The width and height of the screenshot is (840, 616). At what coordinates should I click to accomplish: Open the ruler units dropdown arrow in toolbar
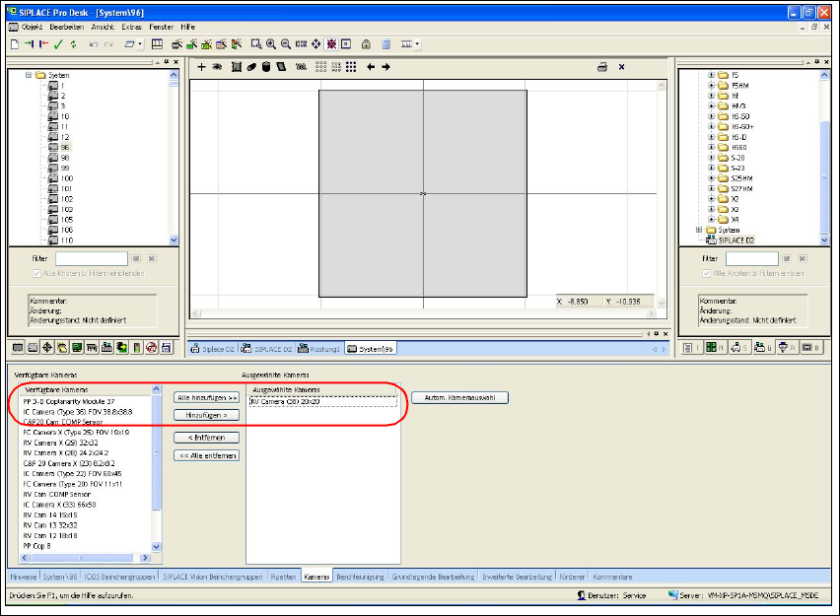(417, 44)
